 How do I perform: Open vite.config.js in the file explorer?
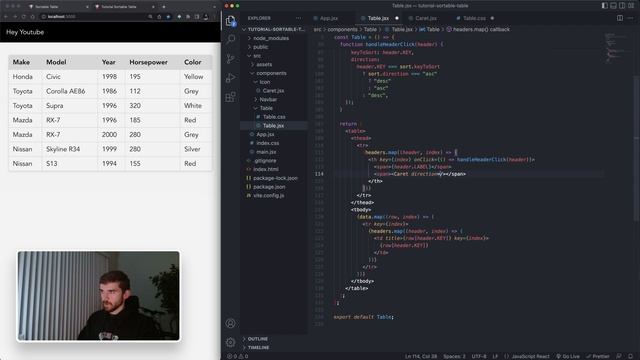(x=268, y=196)
